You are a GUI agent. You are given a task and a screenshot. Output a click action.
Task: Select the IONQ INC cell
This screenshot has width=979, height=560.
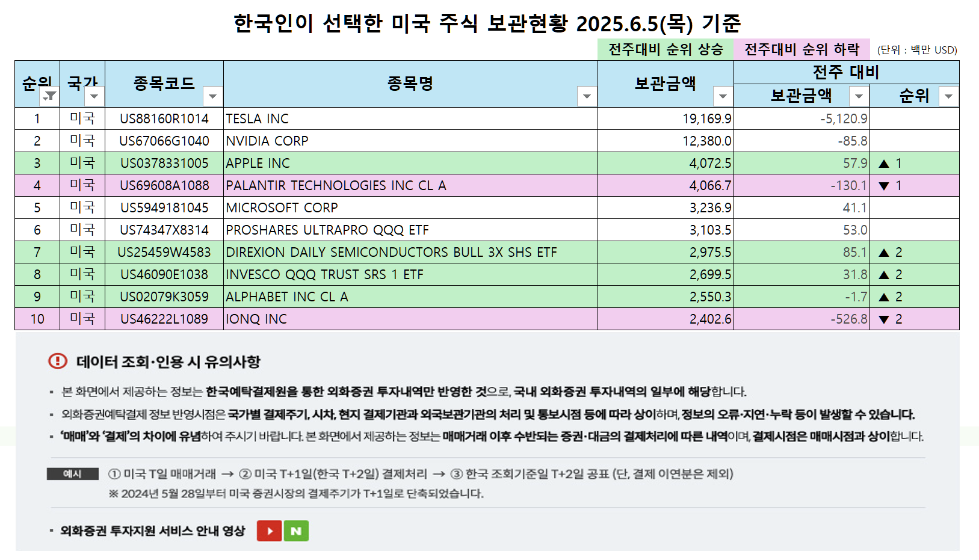coord(410,319)
